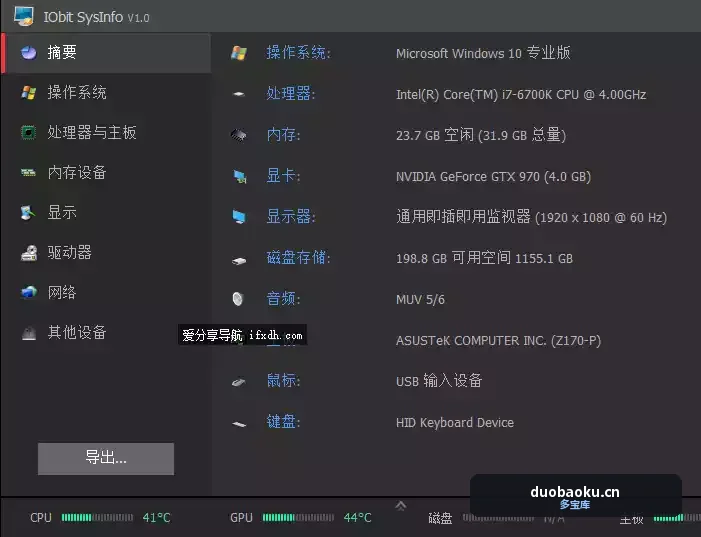Click the RAM stick icon beside 内存设备
The width and height of the screenshot is (701, 537).
click(x=29, y=172)
